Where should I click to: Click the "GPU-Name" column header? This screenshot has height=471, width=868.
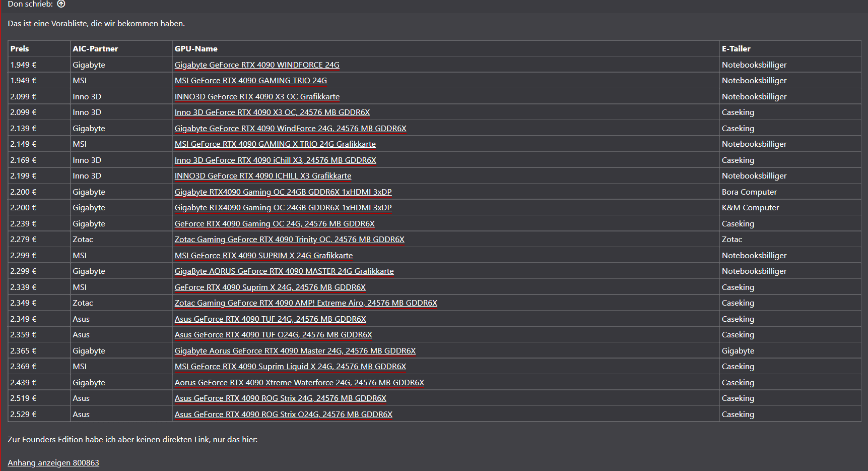196,49
